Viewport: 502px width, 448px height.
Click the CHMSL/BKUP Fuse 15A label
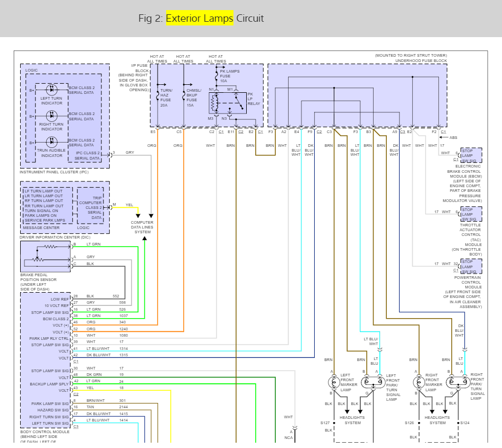click(194, 98)
